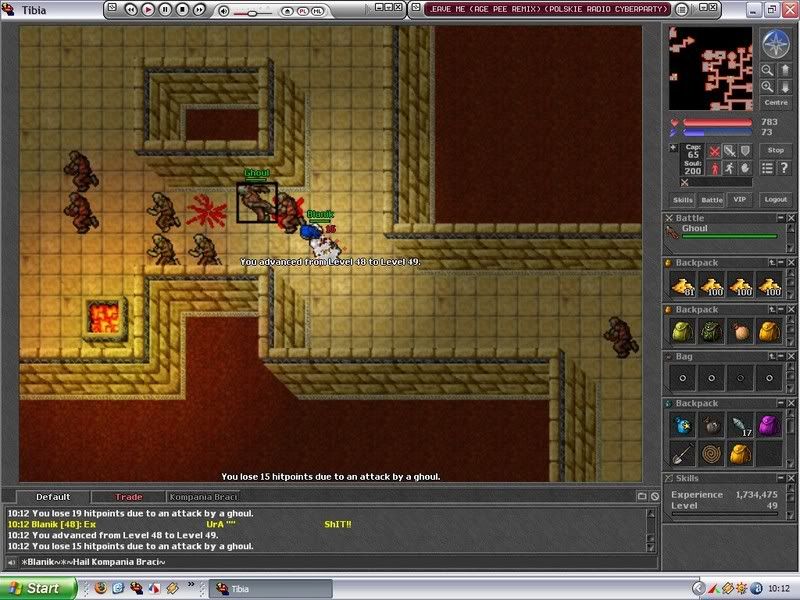Click the 81 gold coins stack

click(683, 285)
